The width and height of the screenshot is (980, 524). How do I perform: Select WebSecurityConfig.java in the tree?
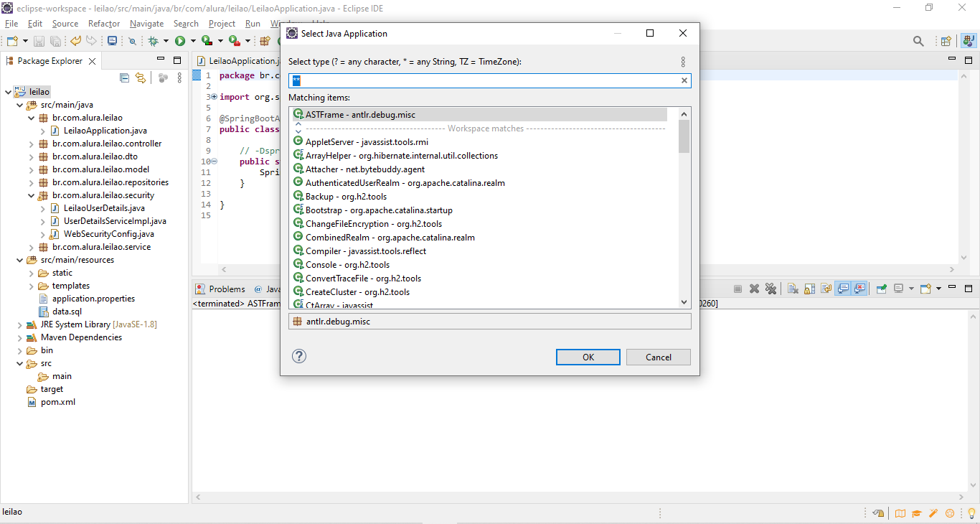coord(108,234)
